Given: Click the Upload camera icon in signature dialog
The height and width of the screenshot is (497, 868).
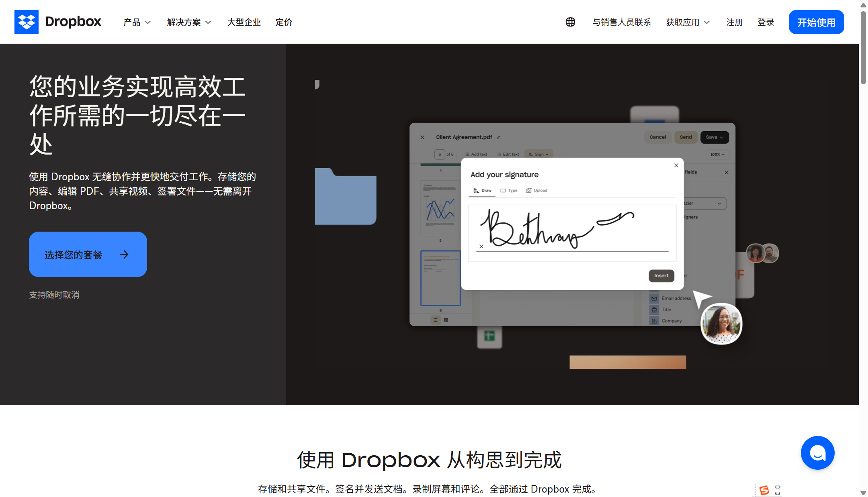Looking at the screenshot, I should click(529, 190).
